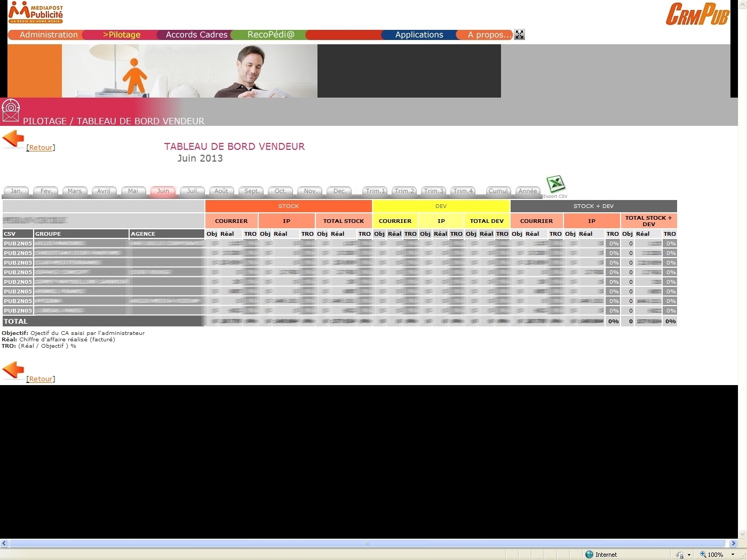Click the bottom Retour link

pos(41,379)
